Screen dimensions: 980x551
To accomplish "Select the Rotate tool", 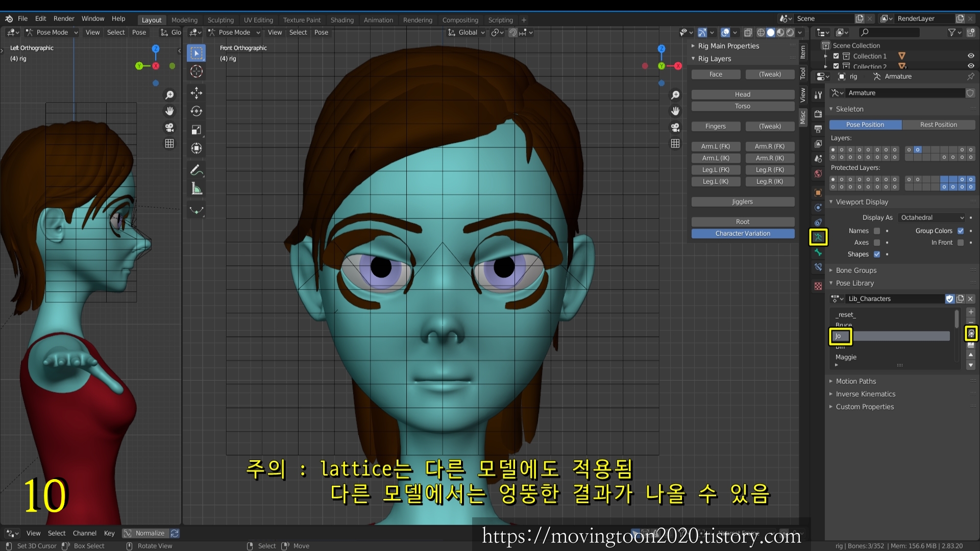I will coord(197,111).
